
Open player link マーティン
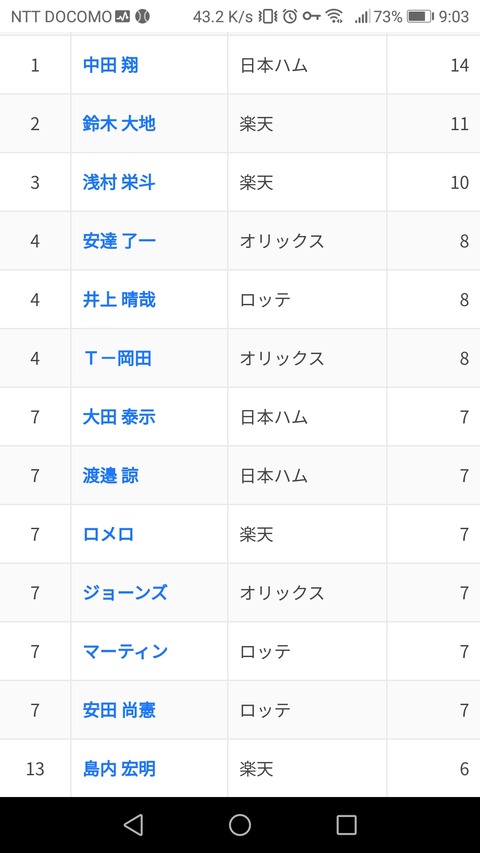(125, 652)
